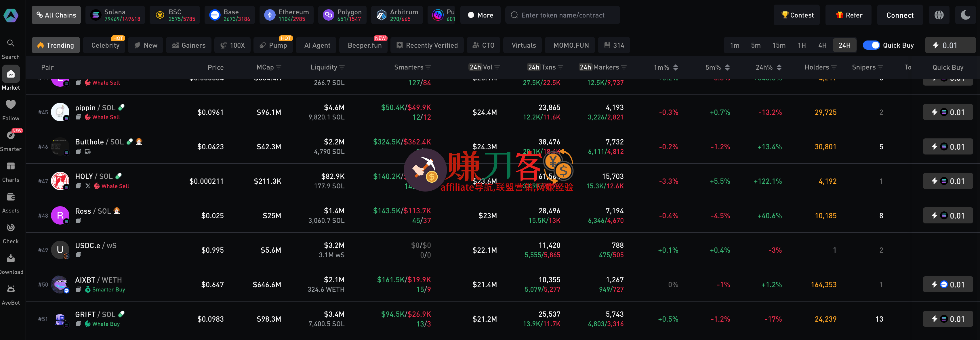Open the AveBot sidebar icon
980x340 pixels.
click(11, 289)
